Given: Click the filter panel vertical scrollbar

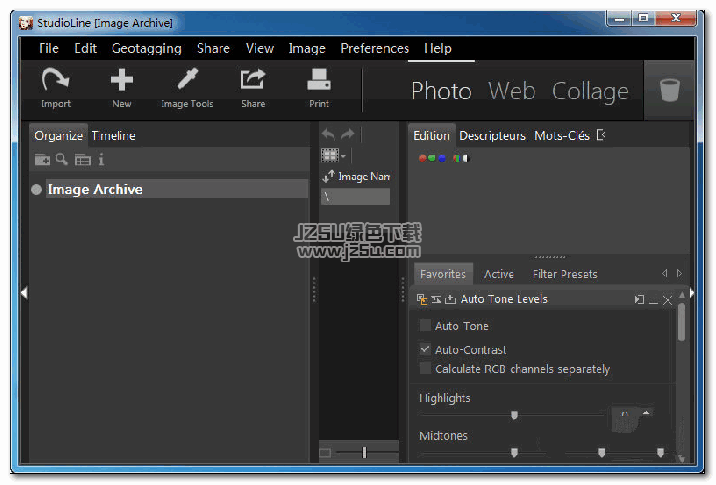Looking at the screenshot, I should [681, 322].
